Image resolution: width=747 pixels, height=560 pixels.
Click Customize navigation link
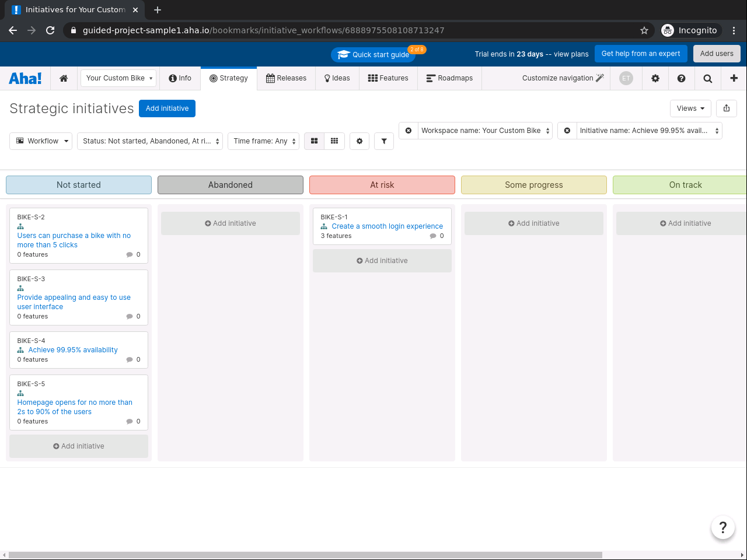click(x=563, y=78)
